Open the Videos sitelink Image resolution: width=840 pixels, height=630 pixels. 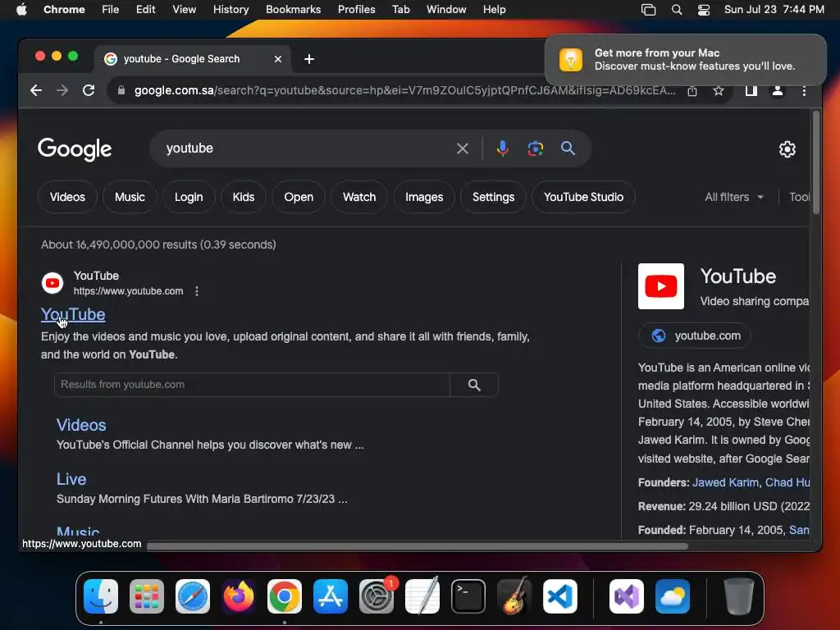pyautogui.click(x=81, y=425)
